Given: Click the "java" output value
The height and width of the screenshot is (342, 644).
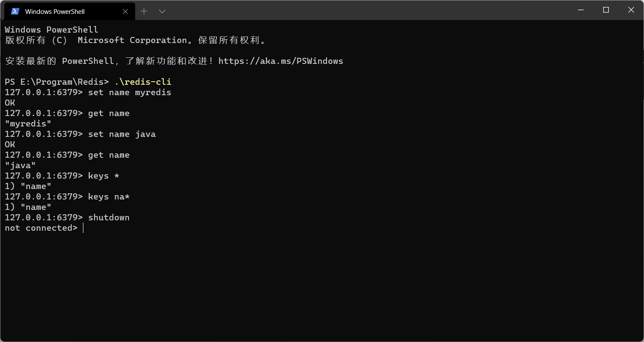Looking at the screenshot, I should pyautogui.click(x=20, y=165).
